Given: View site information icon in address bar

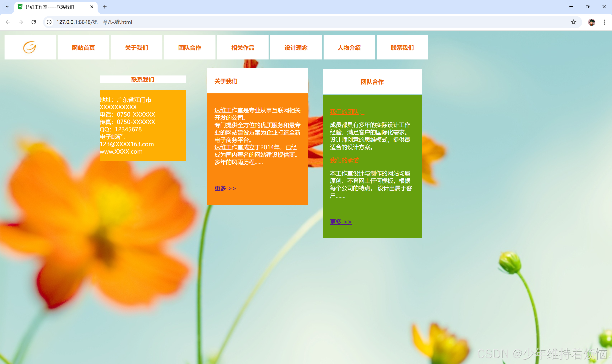Looking at the screenshot, I should pos(49,22).
